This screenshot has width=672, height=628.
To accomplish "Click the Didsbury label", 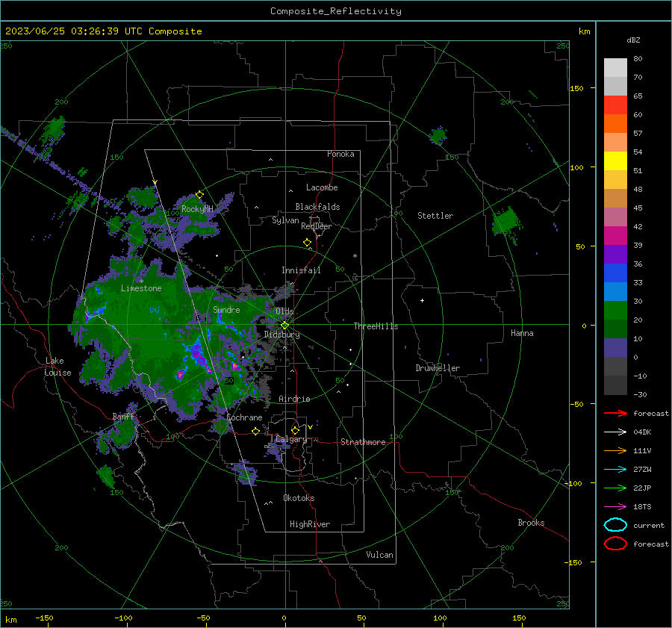I will tap(281, 335).
